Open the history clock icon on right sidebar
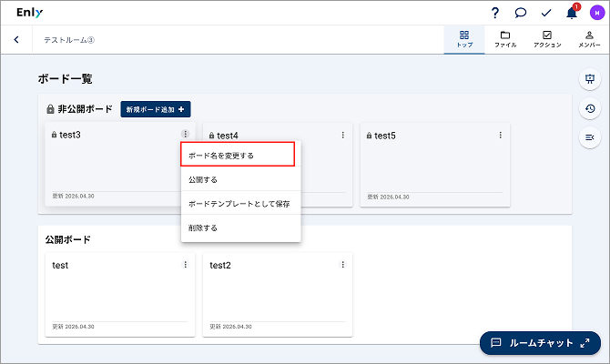 [590, 108]
